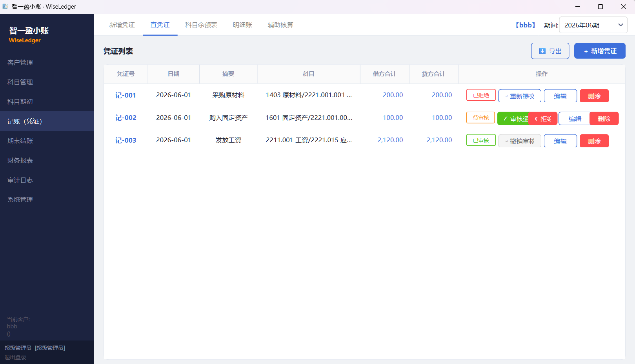The image size is (635, 364).
Task: Edit voucher 记-001
Action: click(560, 96)
